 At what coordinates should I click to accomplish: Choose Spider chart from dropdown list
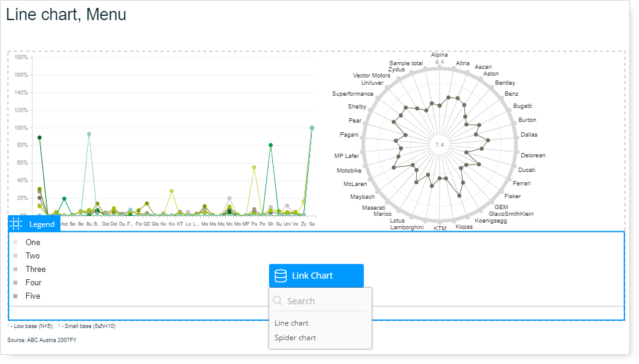[x=295, y=338]
